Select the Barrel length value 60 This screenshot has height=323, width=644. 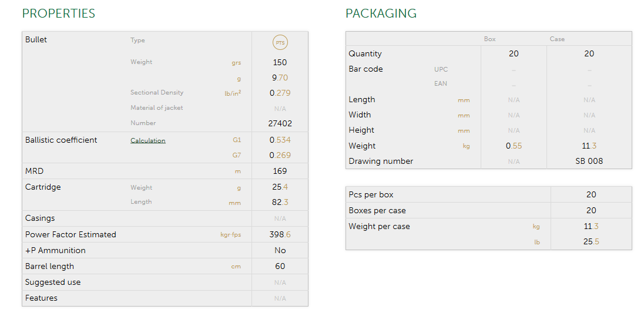click(280, 266)
